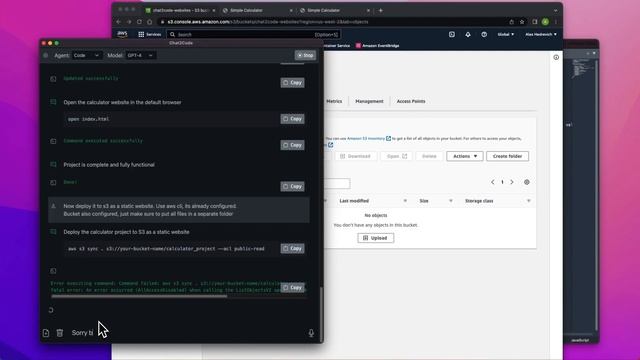Click the browser forward arrow
This screenshot has width=640, height=360.
129,22
